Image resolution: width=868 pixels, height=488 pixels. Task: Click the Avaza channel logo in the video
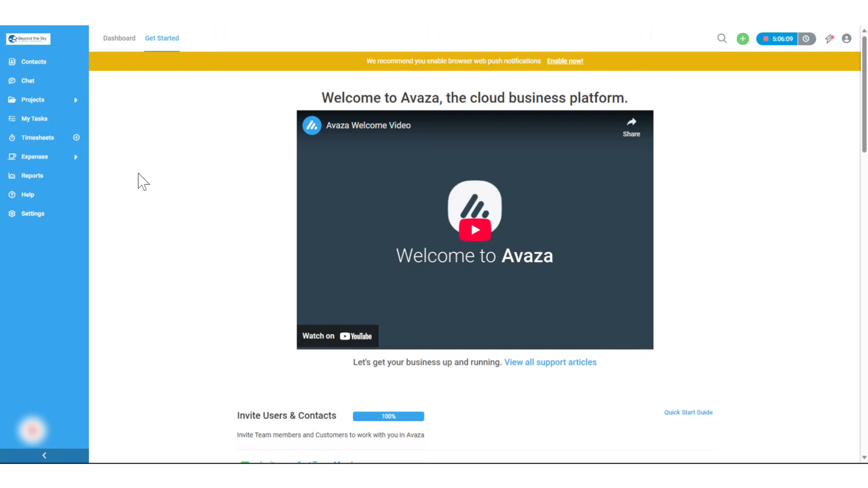coord(312,126)
